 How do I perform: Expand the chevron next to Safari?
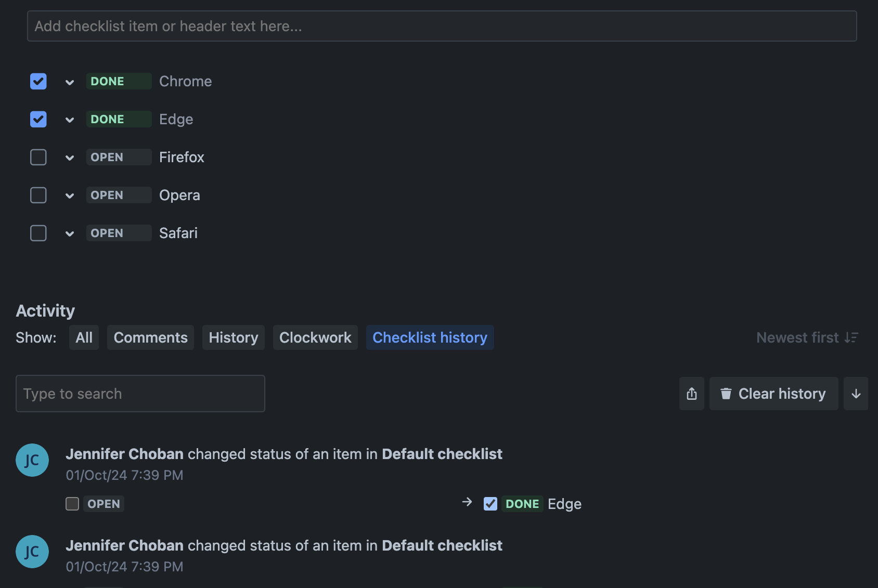click(70, 233)
